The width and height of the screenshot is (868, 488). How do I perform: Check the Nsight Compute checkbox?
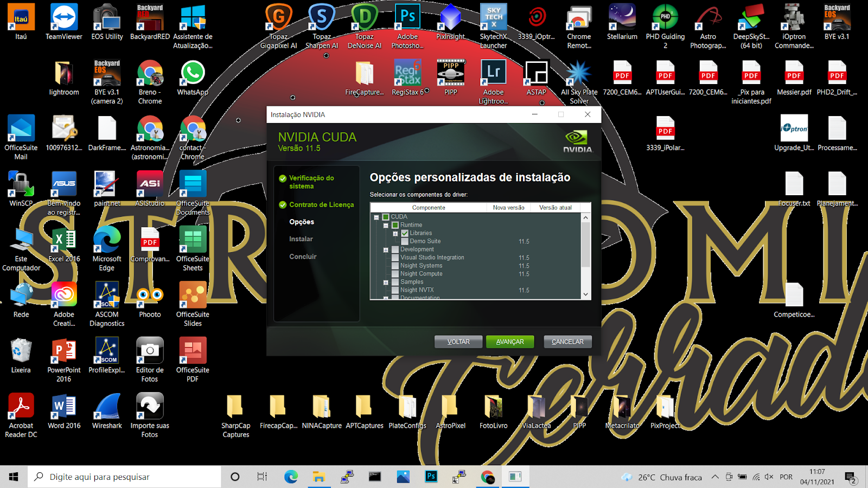point(395,274)
